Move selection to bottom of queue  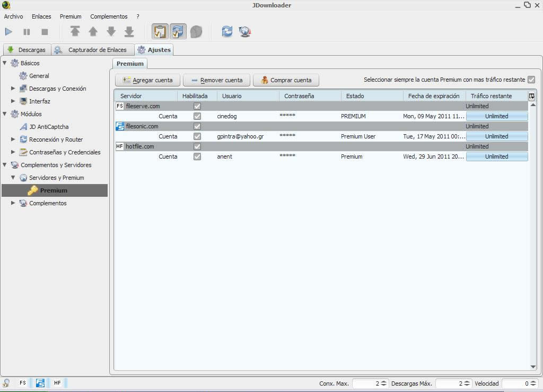tap(129, 31)
